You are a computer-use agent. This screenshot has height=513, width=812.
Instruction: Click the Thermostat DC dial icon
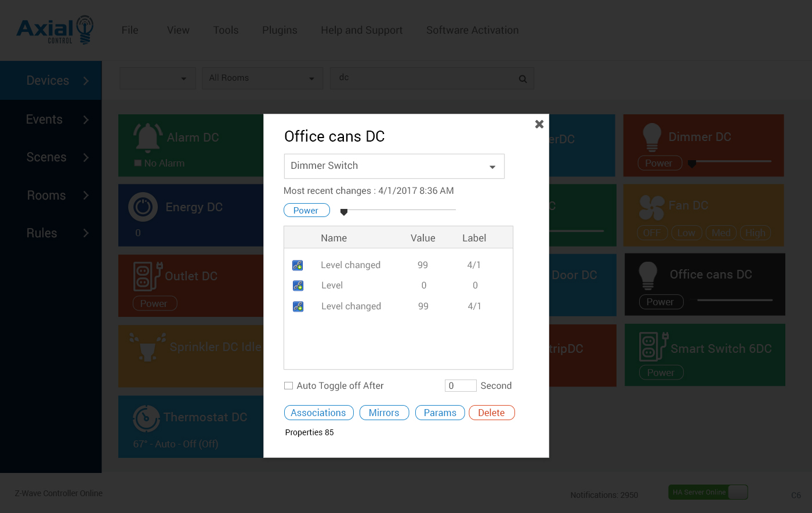coord(146,418)
